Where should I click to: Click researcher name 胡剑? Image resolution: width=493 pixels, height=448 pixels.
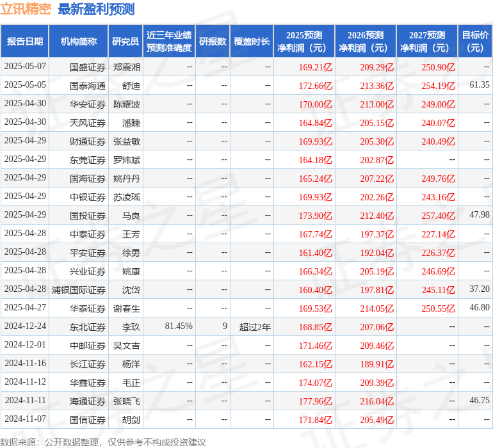(131, 420)
